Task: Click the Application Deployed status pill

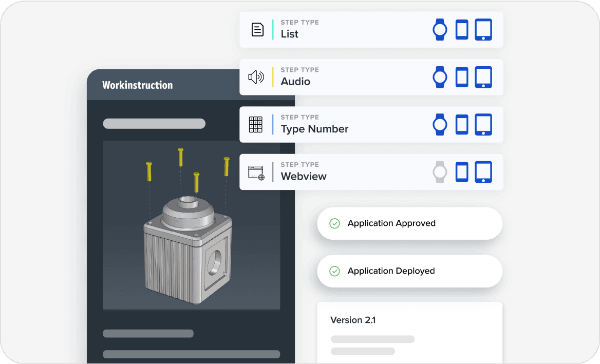Action: click(x=409, y=271)
